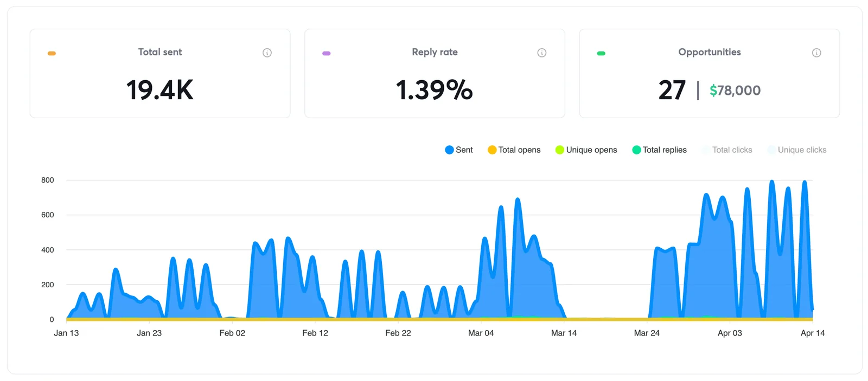
Task: Open info tooltip icon on Opportunities card
Action: click(816, 53)
